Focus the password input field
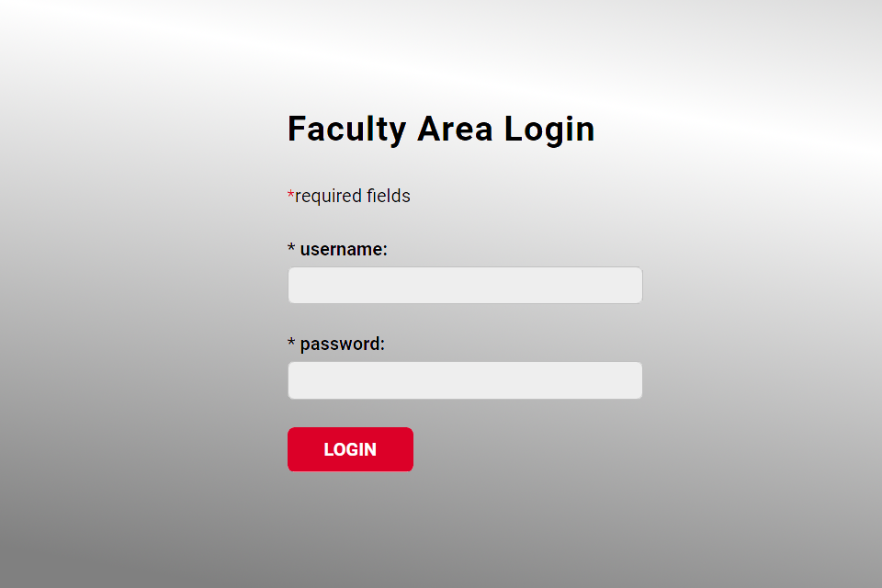This screenshot has height=588, width=882. tap(465, 380)
